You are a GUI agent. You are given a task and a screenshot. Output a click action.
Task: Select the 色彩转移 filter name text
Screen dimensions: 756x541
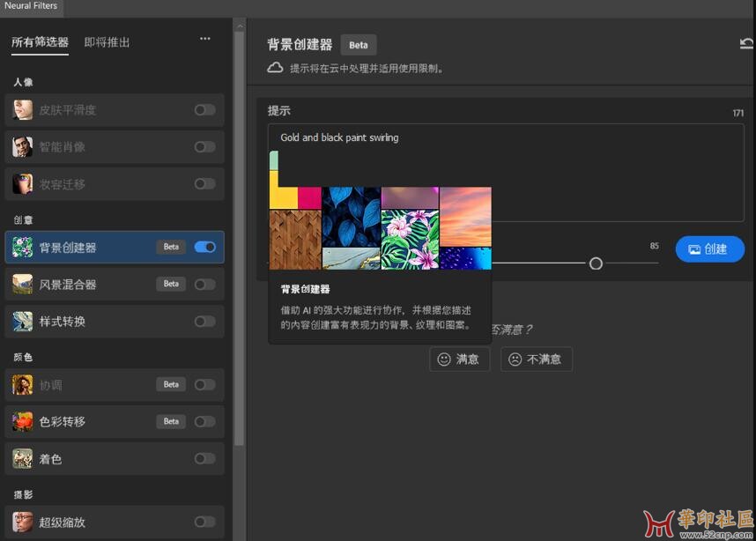pos(63,422)
